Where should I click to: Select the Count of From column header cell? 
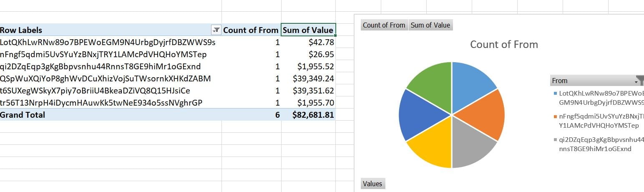251,30
